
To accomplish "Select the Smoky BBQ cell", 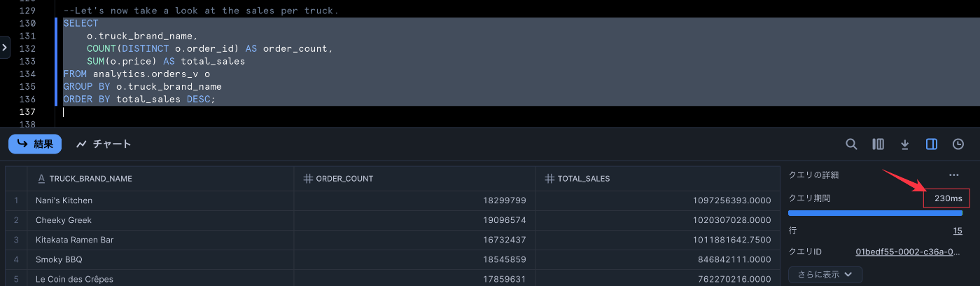I will [160, 259].
